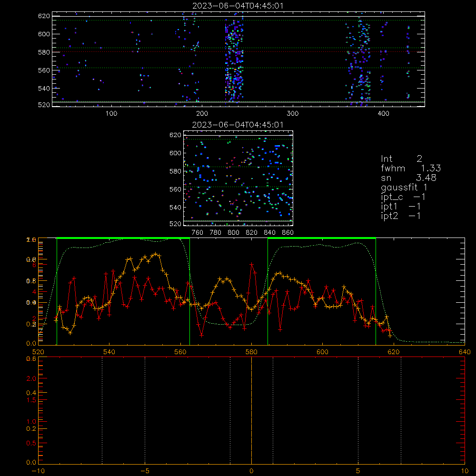Click x-axis label 760 on the middle plot
The height and width of the screenshot is (476, 476).
point(198,232)
